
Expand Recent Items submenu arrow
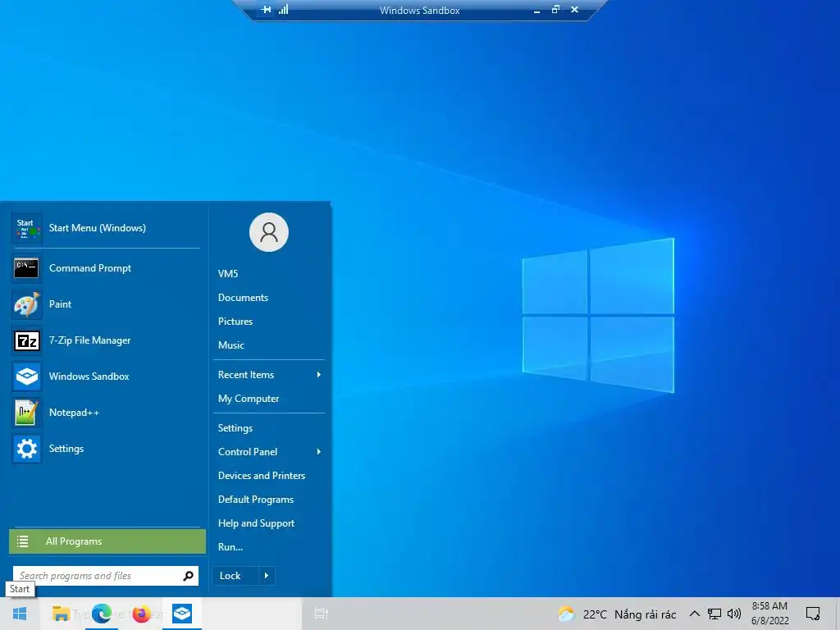[319, 374]
